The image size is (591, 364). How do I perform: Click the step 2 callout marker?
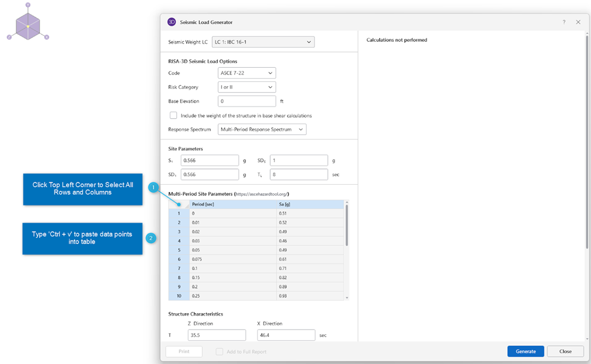(151, 238)
